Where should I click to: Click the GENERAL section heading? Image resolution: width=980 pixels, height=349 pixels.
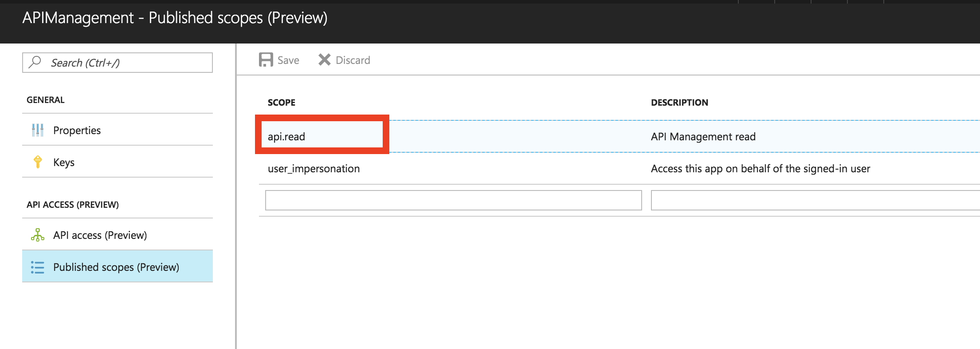click(46, 100)
